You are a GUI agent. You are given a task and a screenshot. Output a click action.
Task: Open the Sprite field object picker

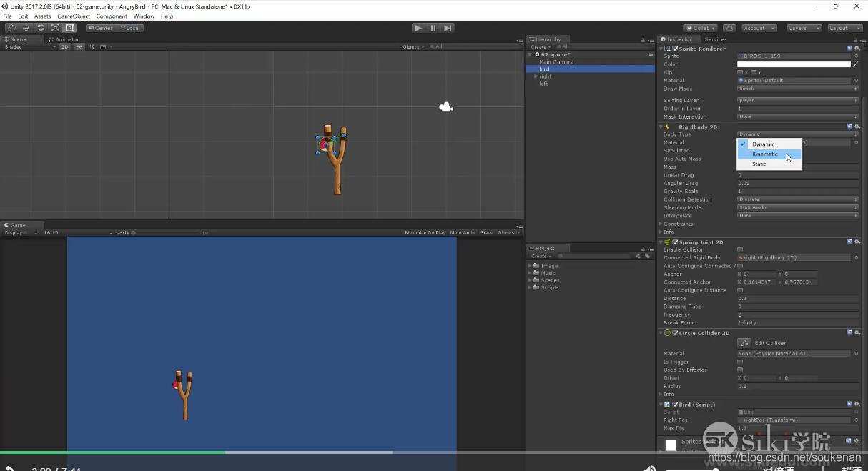point(857,56)
